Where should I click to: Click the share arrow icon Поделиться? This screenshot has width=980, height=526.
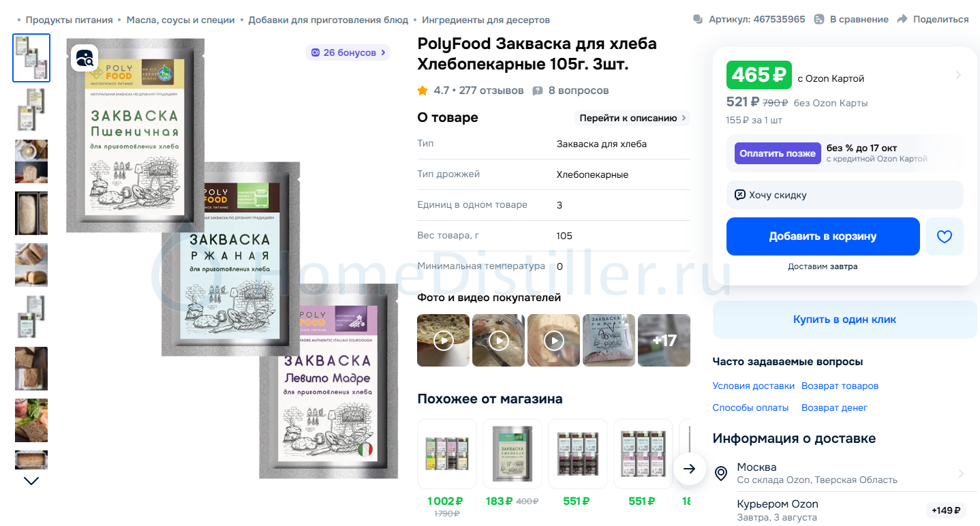[902, 19]
